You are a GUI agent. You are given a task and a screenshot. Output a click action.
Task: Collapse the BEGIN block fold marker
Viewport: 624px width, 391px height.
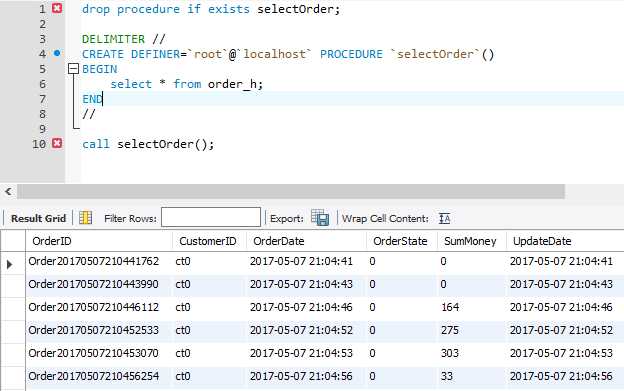tap(74, 69)
